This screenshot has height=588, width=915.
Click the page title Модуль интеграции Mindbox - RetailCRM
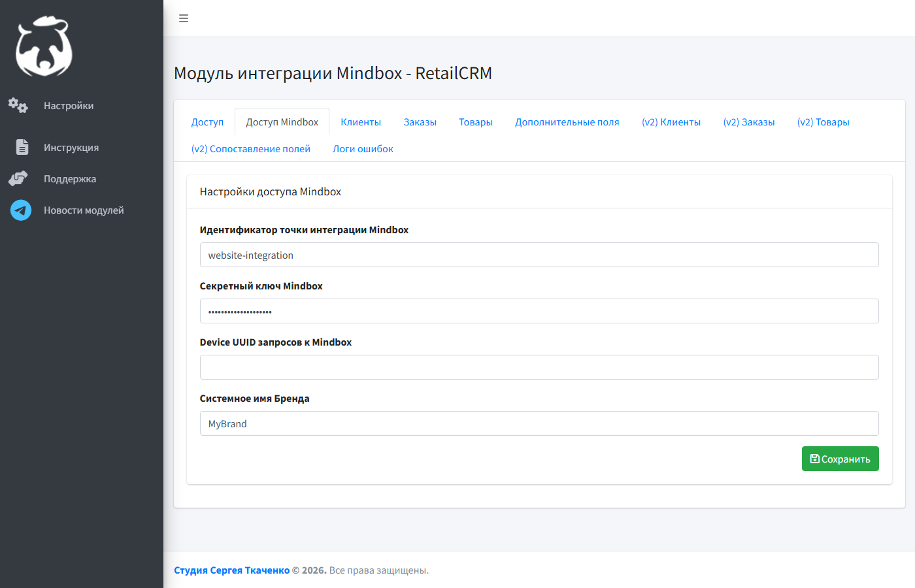[x=333, y=73]
